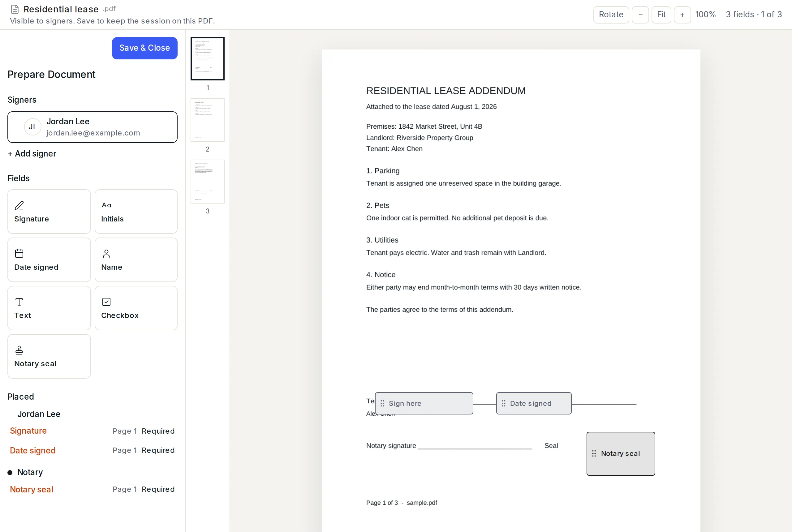
Task: Click Required on the Notary seal row
Action: coord(158,489)
